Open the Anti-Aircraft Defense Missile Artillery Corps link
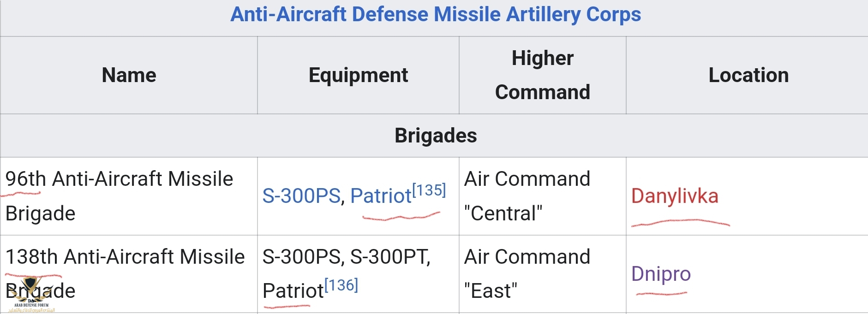868x314 pixels. click(x=435, y=15)
